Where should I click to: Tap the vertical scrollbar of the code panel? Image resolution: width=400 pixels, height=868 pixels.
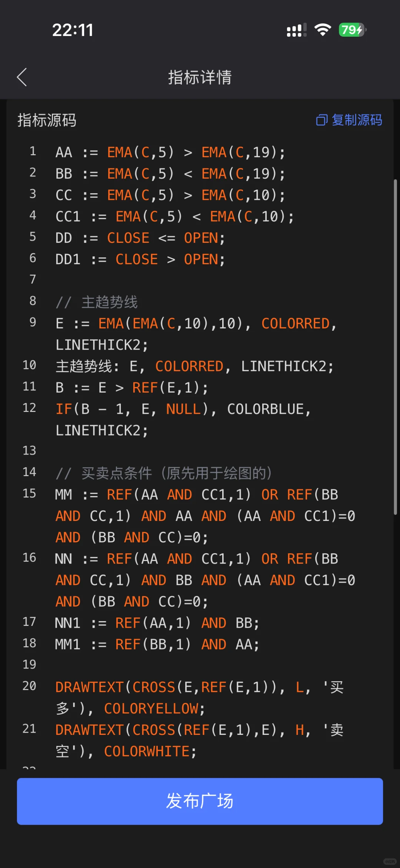[395, 347]
